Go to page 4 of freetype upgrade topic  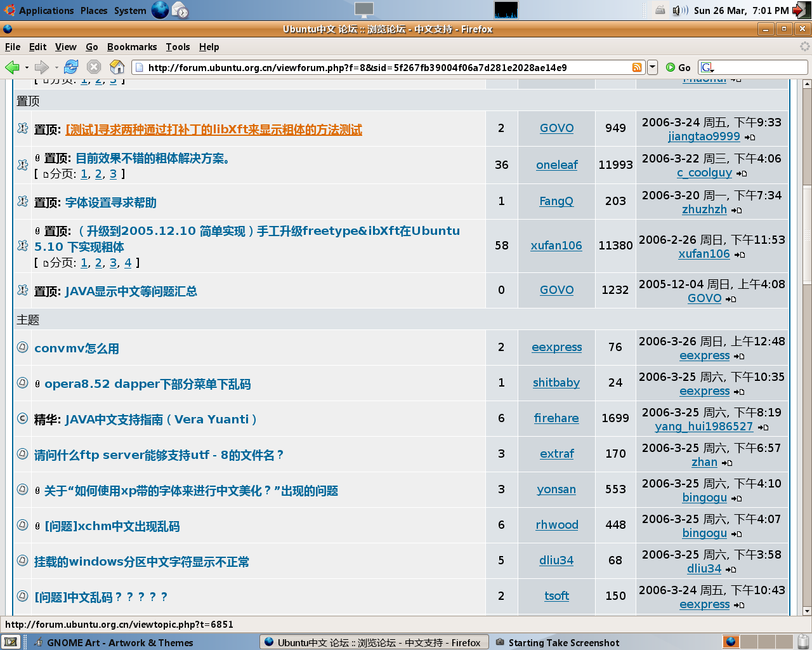coord(128,262)
